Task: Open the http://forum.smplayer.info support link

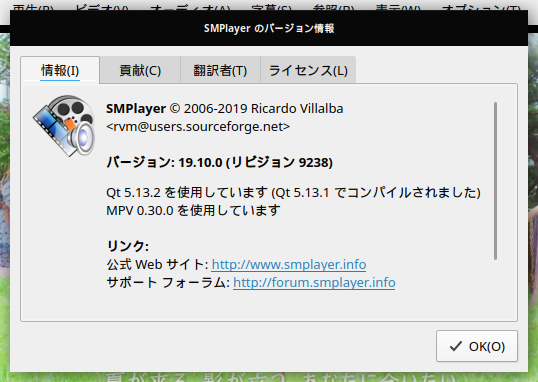Action: 314,282
